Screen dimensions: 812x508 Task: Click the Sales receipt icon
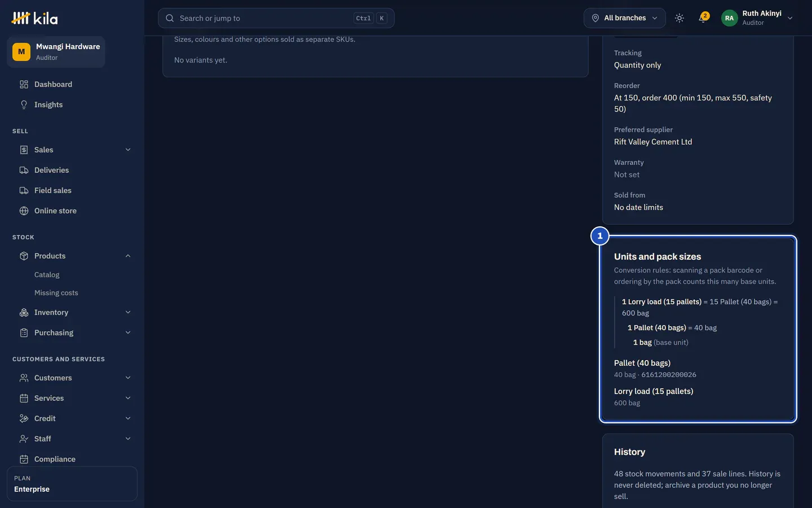[x=24, y=150]
